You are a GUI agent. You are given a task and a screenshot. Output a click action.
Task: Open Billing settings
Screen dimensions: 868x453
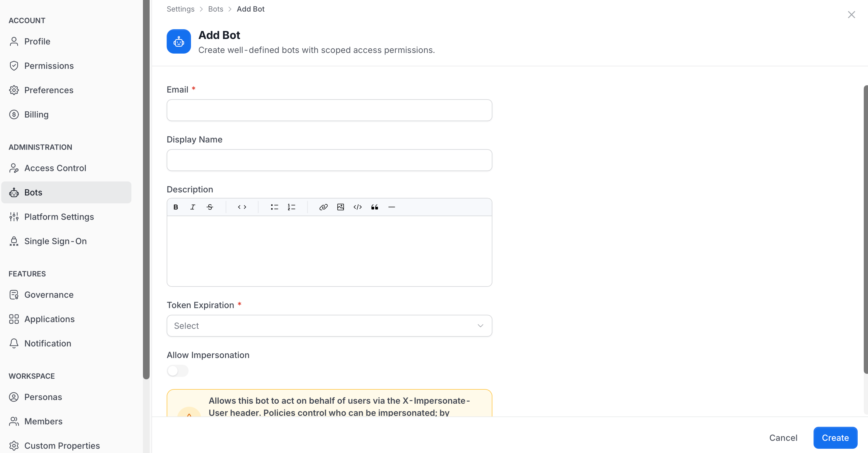coord(66,114)
